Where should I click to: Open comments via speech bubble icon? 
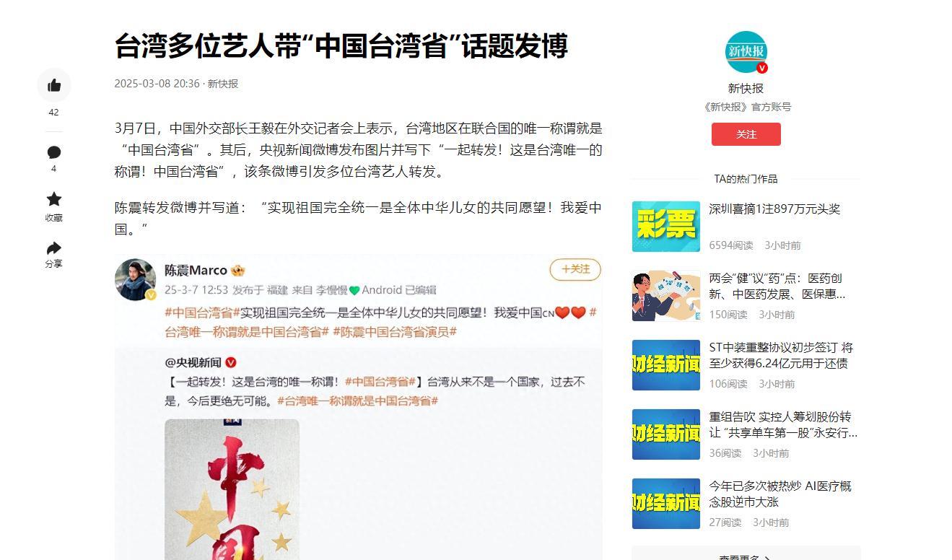(54, 152)
